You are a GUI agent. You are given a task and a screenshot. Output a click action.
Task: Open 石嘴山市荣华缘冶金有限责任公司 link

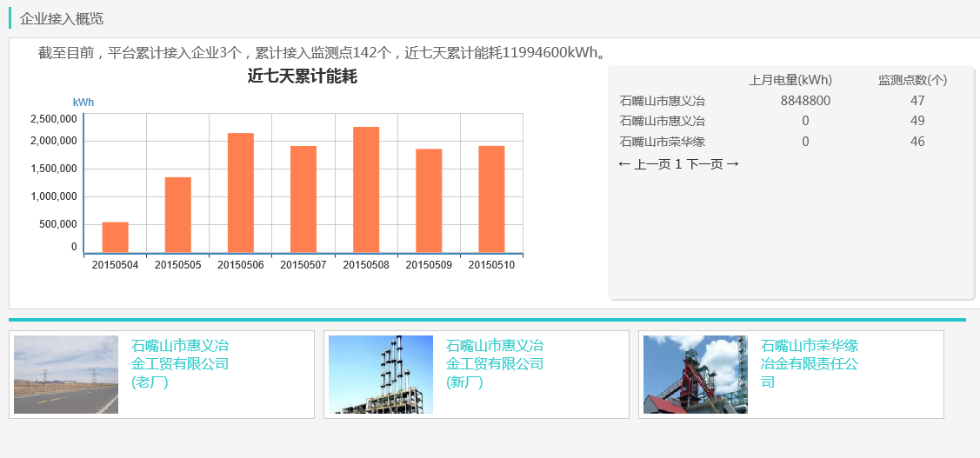coord(810,363)
